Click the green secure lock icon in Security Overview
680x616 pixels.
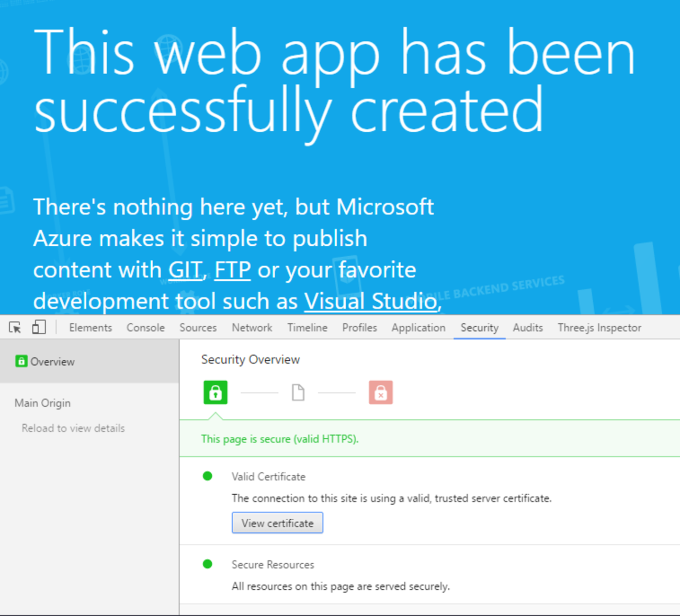(216, 393)
